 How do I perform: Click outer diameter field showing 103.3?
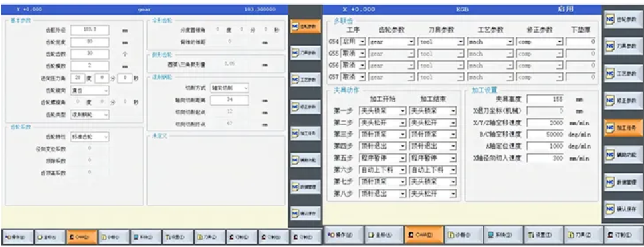click(x=90, y=30)
